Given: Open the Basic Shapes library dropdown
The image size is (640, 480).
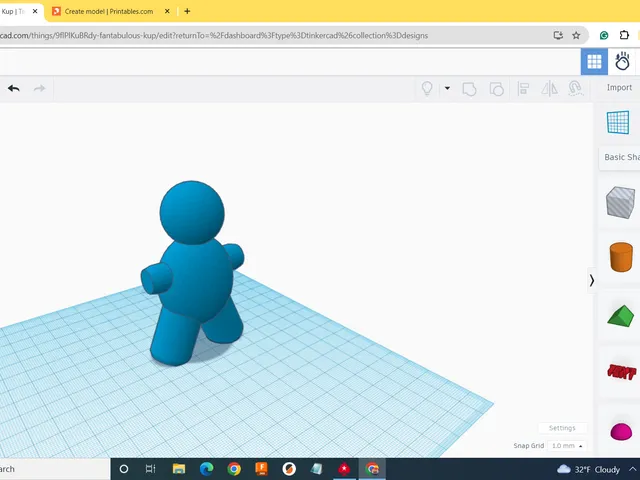Looking at the screenshot, I should [x=622, y=157].
